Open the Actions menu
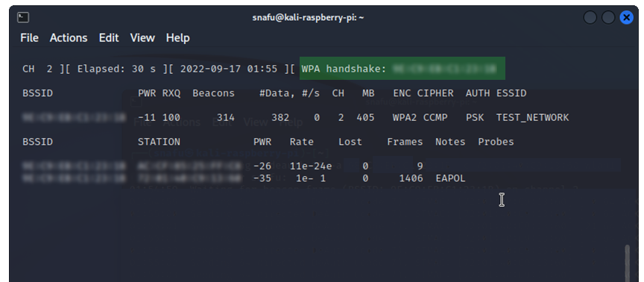Viewport: 644px width, 282px height. [x=69, y=38]
